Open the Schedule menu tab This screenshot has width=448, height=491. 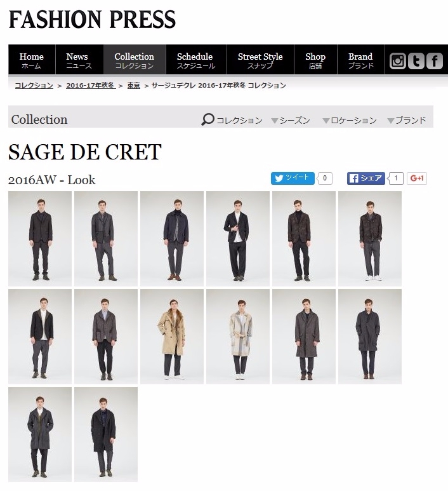coord(196,60)
